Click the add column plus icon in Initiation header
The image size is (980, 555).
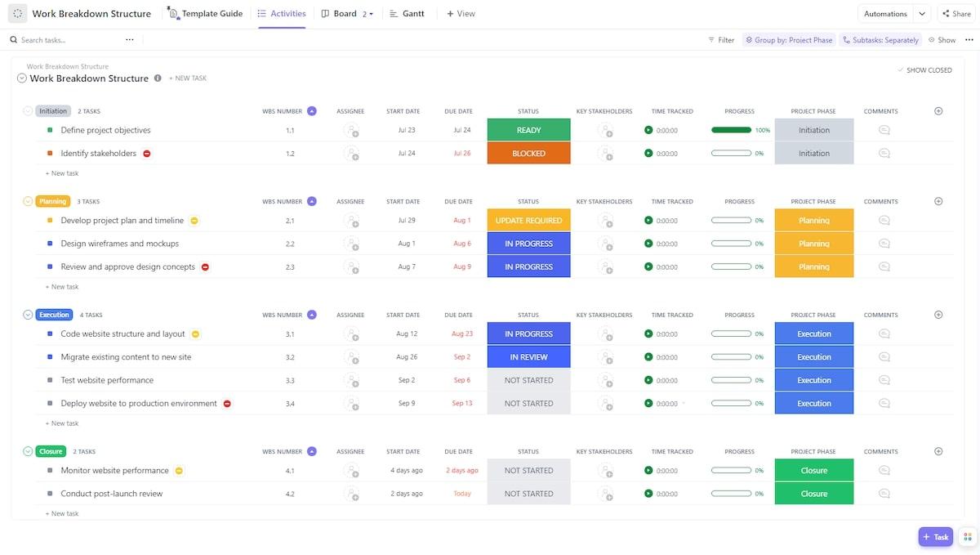point(938,111)
